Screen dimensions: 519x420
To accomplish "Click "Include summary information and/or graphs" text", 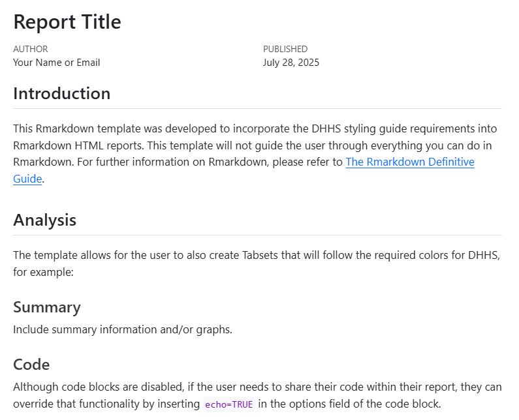I will [123, 329].
